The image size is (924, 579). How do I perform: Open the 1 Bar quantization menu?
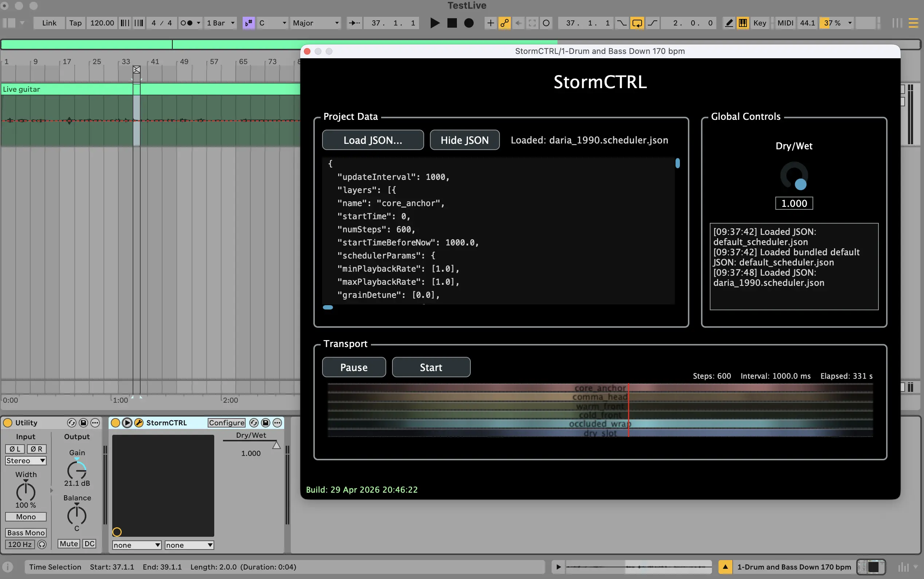click(221, 23)
